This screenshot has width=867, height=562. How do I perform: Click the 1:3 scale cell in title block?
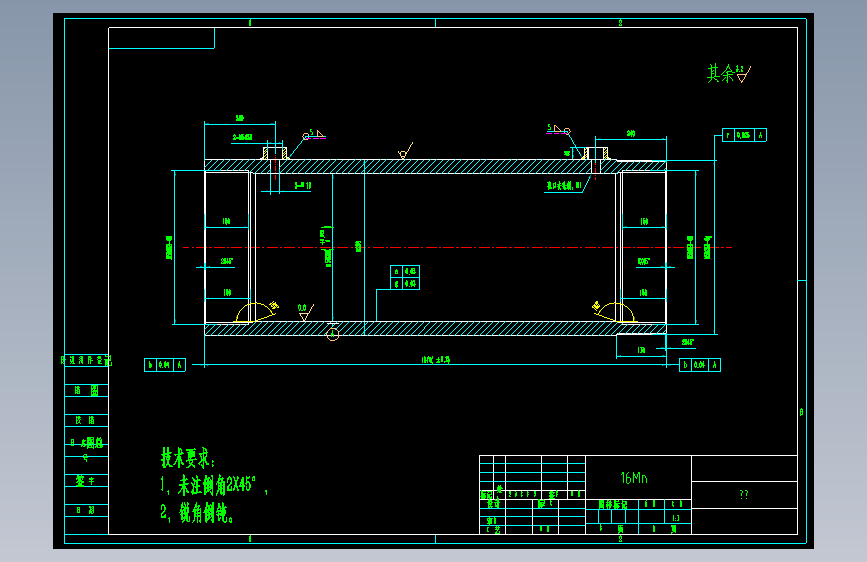pyautogui.click(x=676, y=518)
